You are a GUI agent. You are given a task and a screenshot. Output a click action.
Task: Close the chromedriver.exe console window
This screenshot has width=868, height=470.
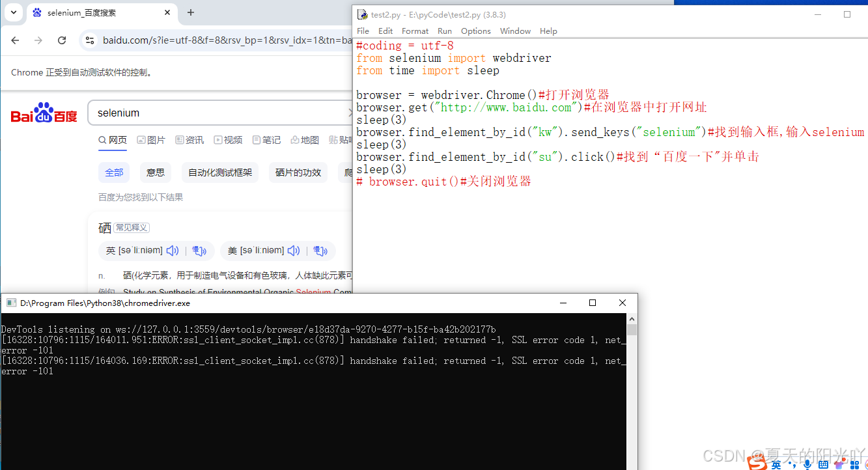[x=623, y=303]
